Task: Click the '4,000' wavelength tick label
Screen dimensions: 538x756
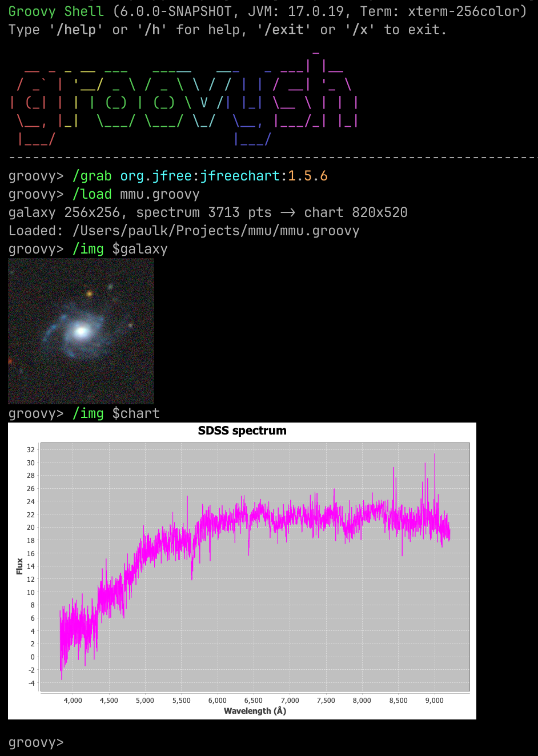Action: [73, 700]
